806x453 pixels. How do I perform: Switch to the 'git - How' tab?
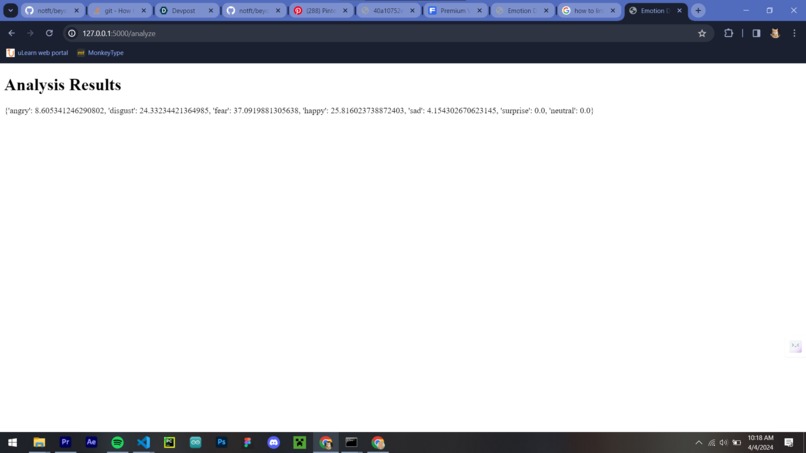(117, 10)
